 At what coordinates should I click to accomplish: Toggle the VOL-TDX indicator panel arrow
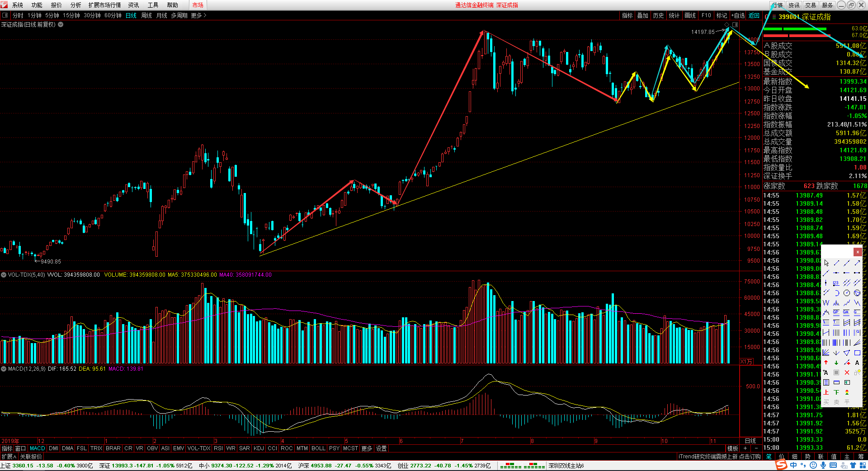[4, 275]
